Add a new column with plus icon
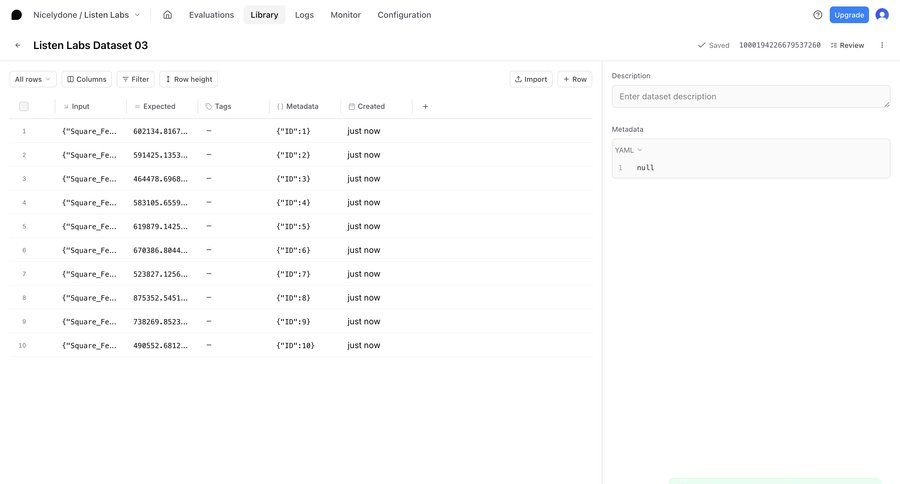 (x=425, y=106)
